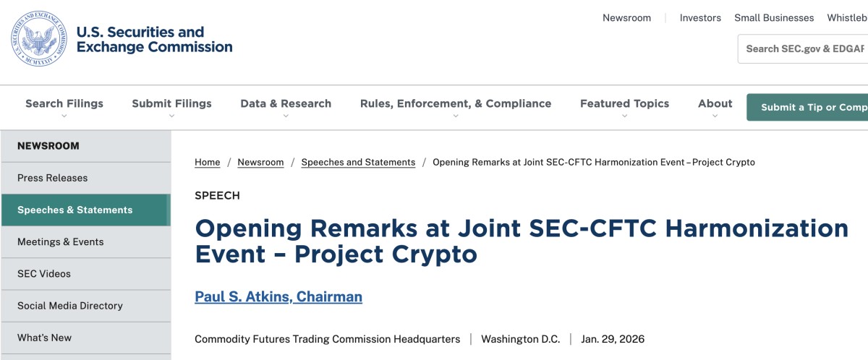Image resolution: width=868 pixels, height=360 pixels.
Task: Open the Featured Topics dropdown
Action: tap(624, 105)
